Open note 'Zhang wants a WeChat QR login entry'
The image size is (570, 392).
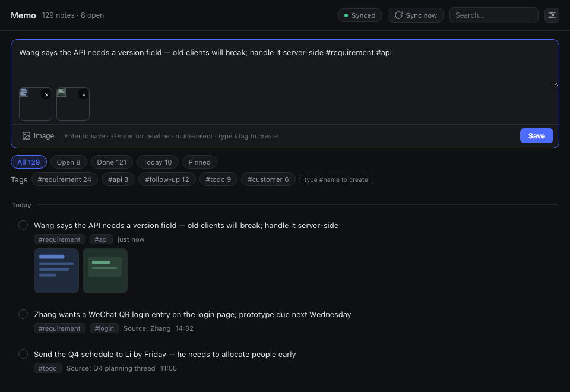click(192, 315)
